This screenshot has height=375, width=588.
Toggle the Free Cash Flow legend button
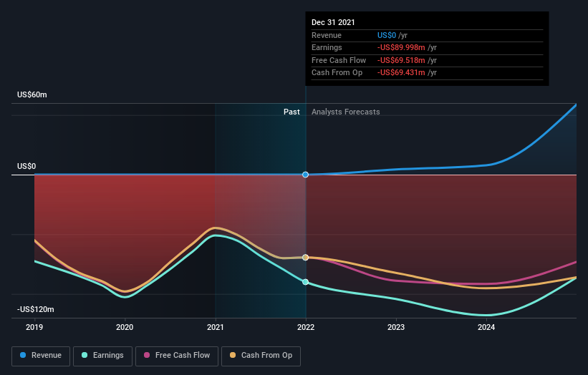coord(177,356)
